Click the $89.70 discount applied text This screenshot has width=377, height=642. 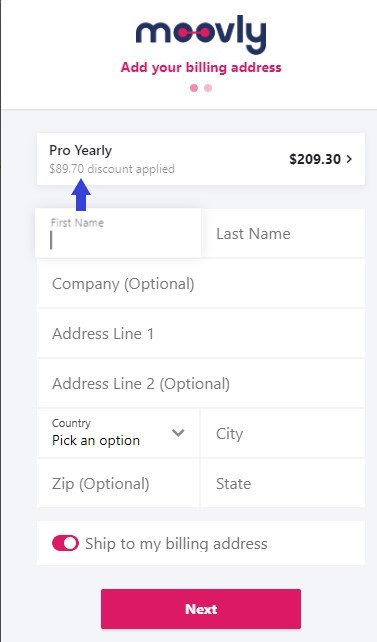click(112, 169)
